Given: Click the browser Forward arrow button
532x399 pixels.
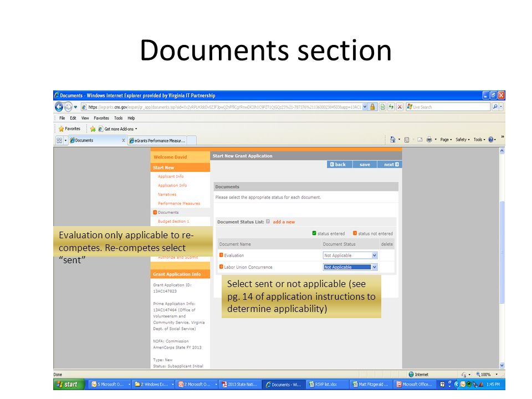Looking at the screenshot, I should [x=68, y=107].
